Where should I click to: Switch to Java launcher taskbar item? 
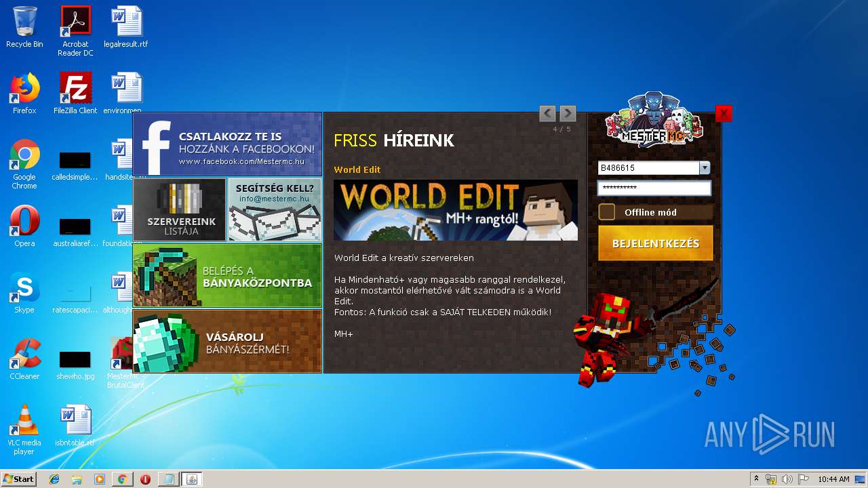point(192,479)
